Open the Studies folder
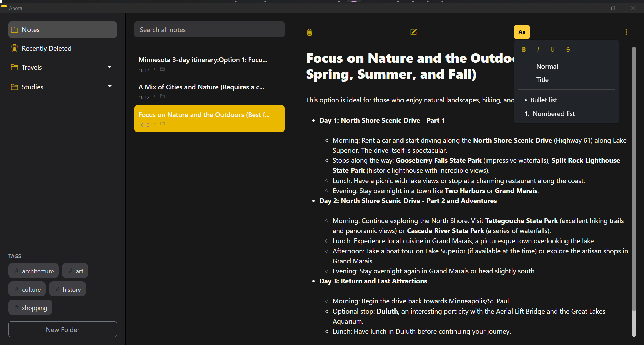Screen dimensions: 644x345 coord(63,87)
